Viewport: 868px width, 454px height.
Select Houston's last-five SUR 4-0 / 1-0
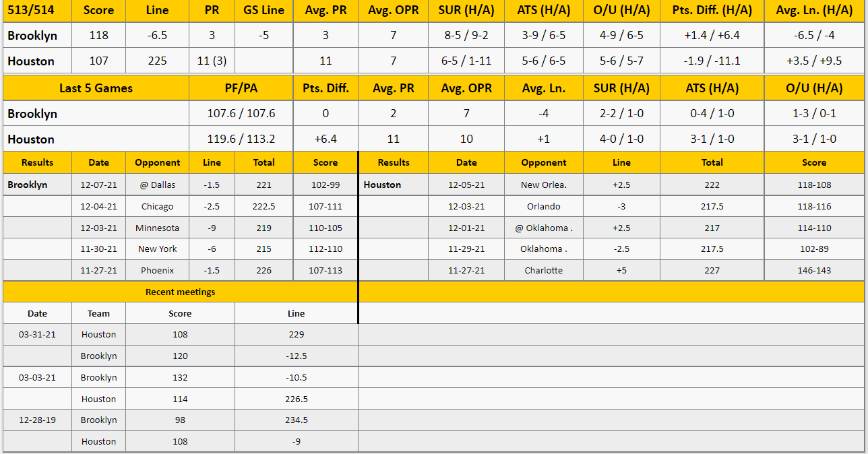point(621,139)
